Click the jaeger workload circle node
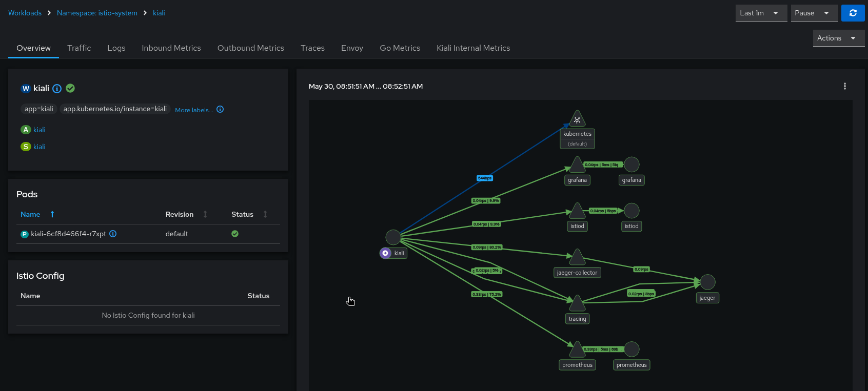Image resolution: width=868 pixels, height=391 pixels. point(707,282)
